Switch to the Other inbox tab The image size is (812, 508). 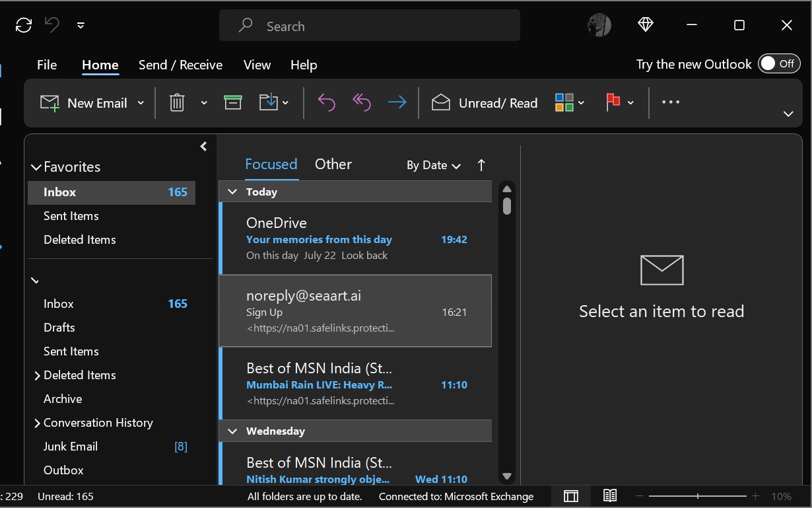[x=333, y=164]
